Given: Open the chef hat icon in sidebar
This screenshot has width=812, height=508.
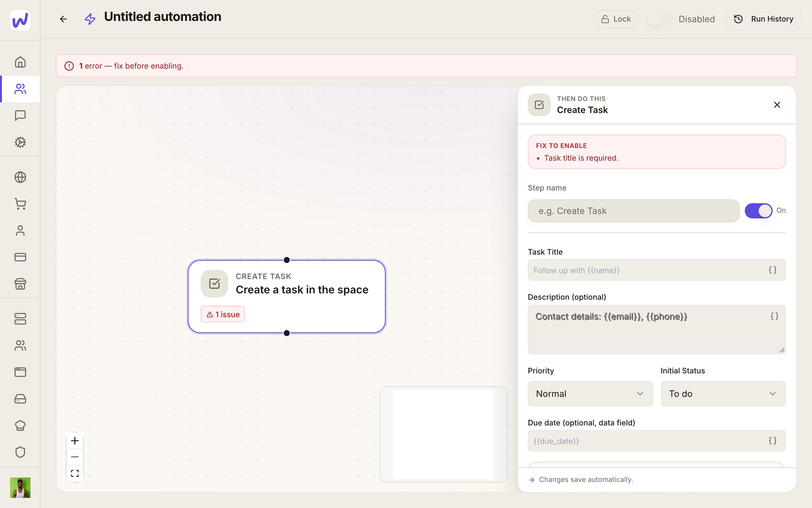Looking at the screenshot, I should pyautogui.click(x=20, y=425).
